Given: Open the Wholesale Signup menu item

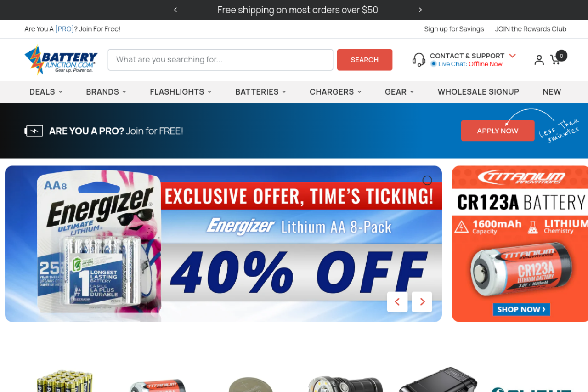Looking at the screenshot, I should [478, 92].
